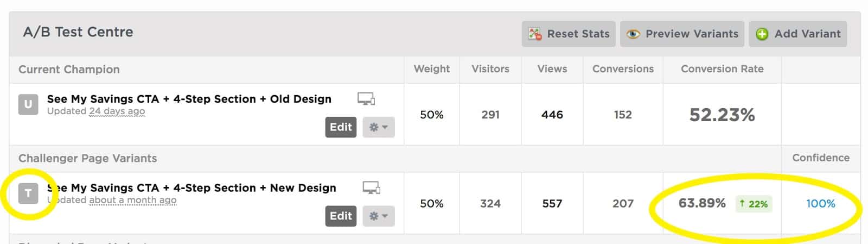The image size is (868, 244).
Task: Click the green 22% lift badge
Action: pos(754,204)
